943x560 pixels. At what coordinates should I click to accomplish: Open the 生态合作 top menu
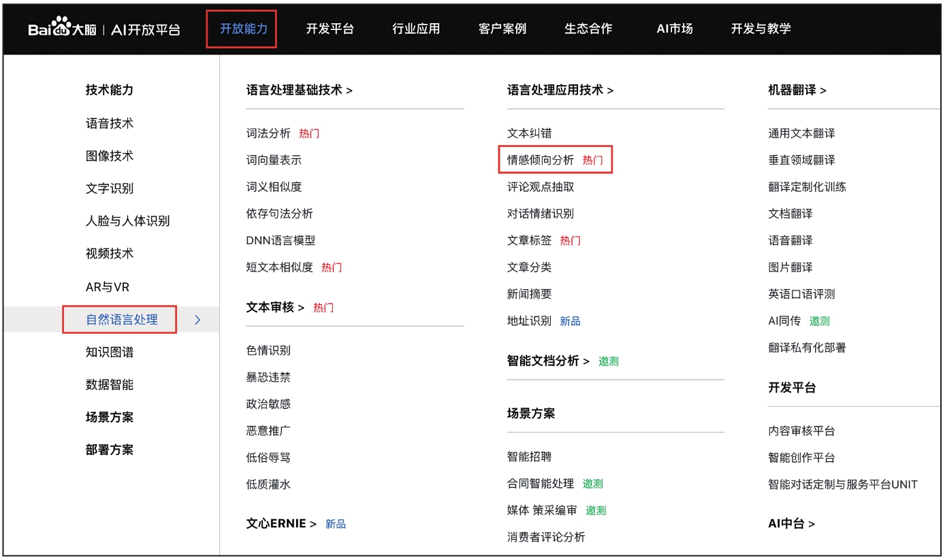(588, 29)
